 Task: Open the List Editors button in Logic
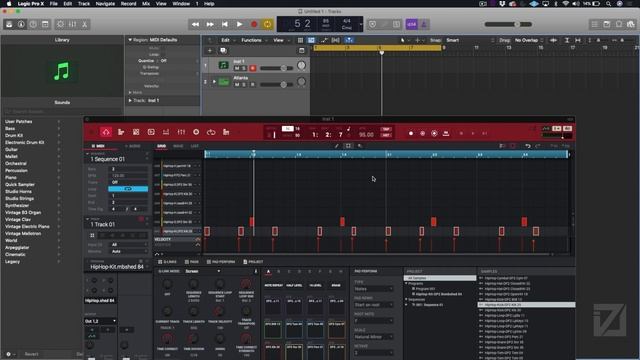pyautogui.click(x=595, y=24)
